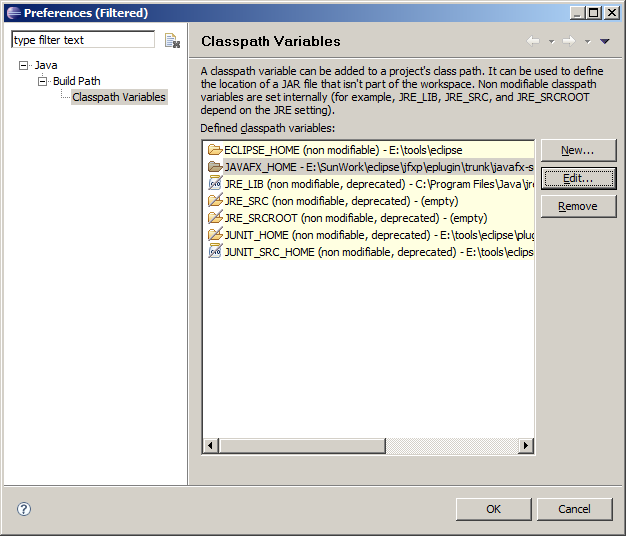The height and width of the screenshot is (536, 626).
Task: Click the JRE_LIB jar file icon
Action: (x=214, y=184)
